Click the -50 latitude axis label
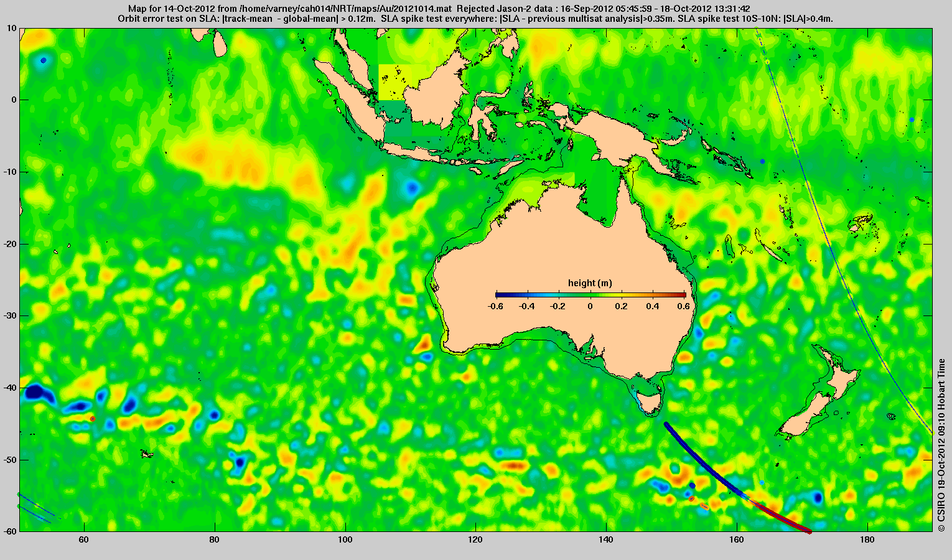 [10, 460]
